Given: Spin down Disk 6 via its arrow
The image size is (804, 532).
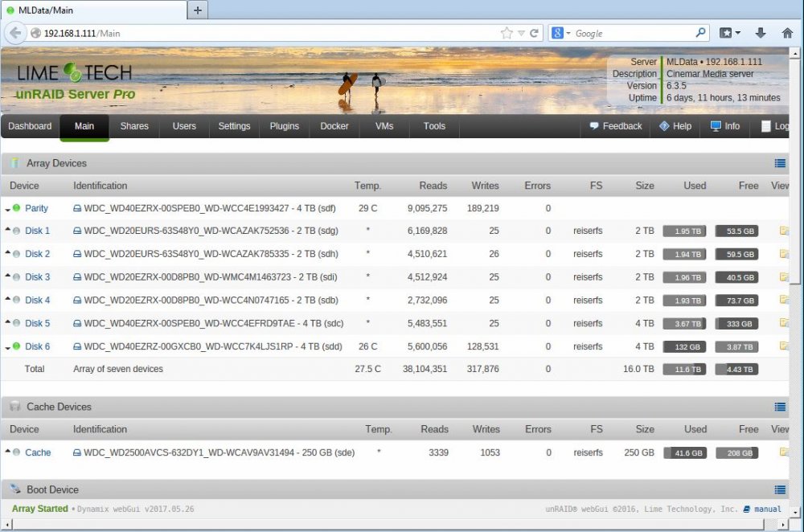Looking at the screenshot, I should pyautogui.click(x=8, y=347).
